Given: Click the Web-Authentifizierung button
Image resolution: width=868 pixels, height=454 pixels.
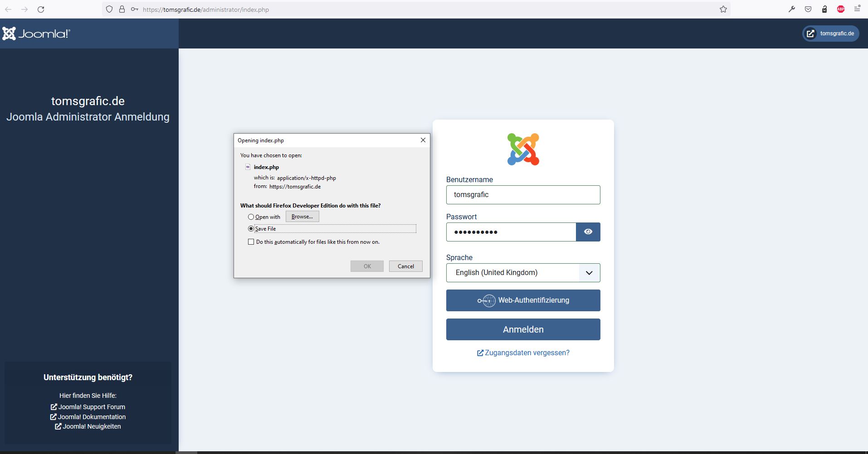Looking at the screenshot, I should click(523, 300).
